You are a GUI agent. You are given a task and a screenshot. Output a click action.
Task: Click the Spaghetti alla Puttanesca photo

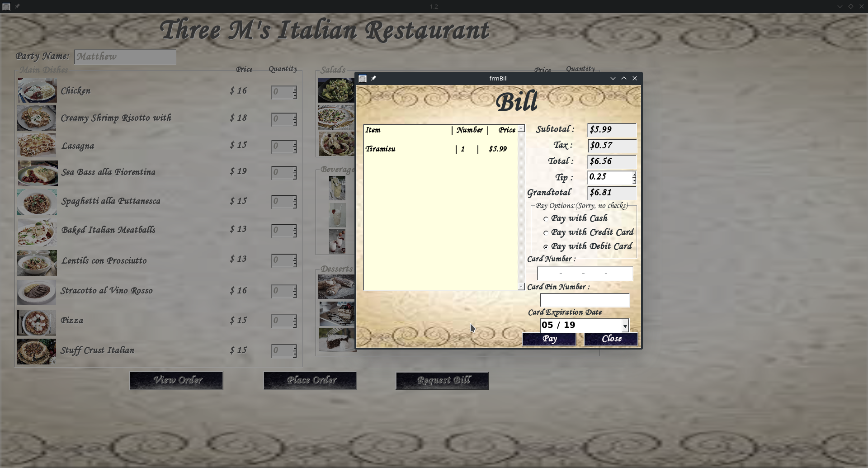pos(37,202)
